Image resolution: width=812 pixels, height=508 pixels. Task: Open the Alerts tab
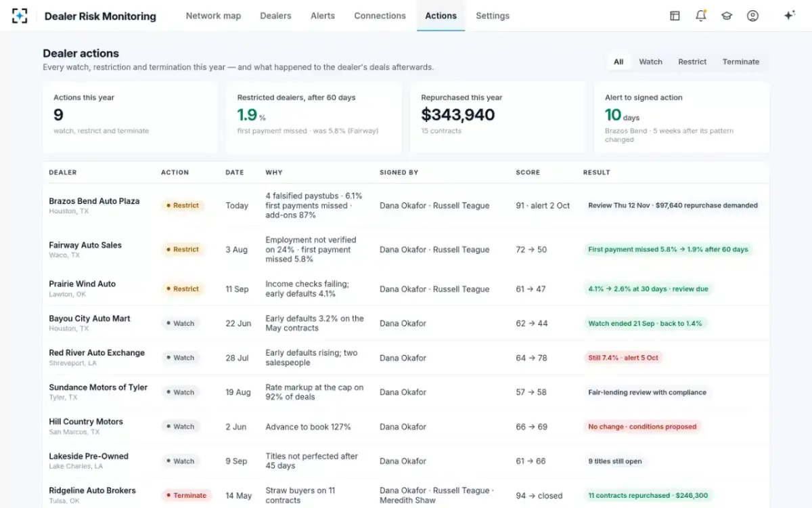pyautogui.click(x=323, y=16)
